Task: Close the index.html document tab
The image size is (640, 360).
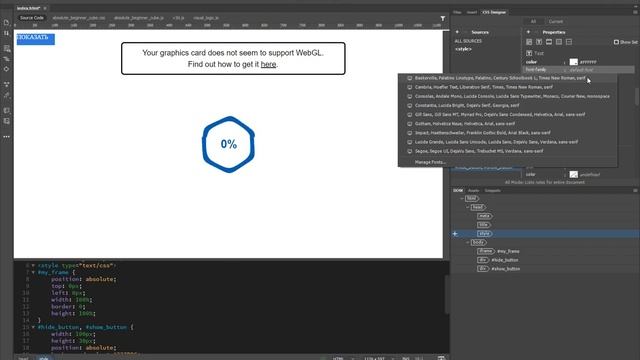Action: (x=45, y=8)
